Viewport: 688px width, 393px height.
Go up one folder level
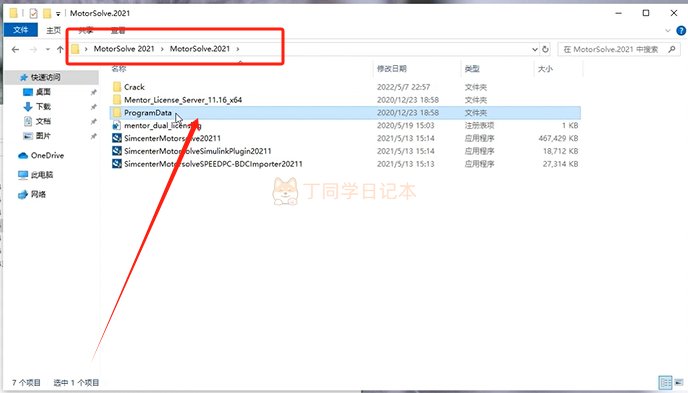(x=60, y=49)
